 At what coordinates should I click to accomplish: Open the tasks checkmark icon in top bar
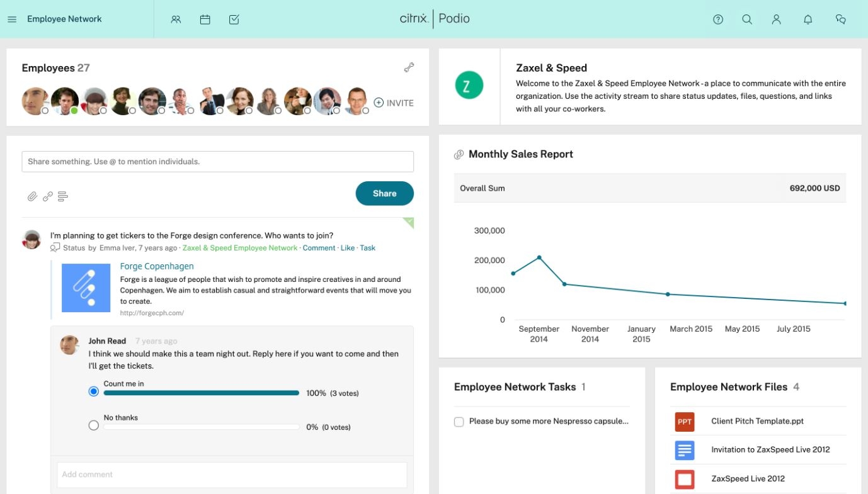pos(234,20)
